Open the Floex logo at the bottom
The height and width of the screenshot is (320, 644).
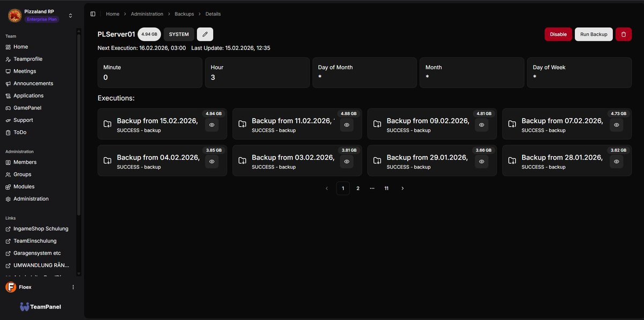10,287
